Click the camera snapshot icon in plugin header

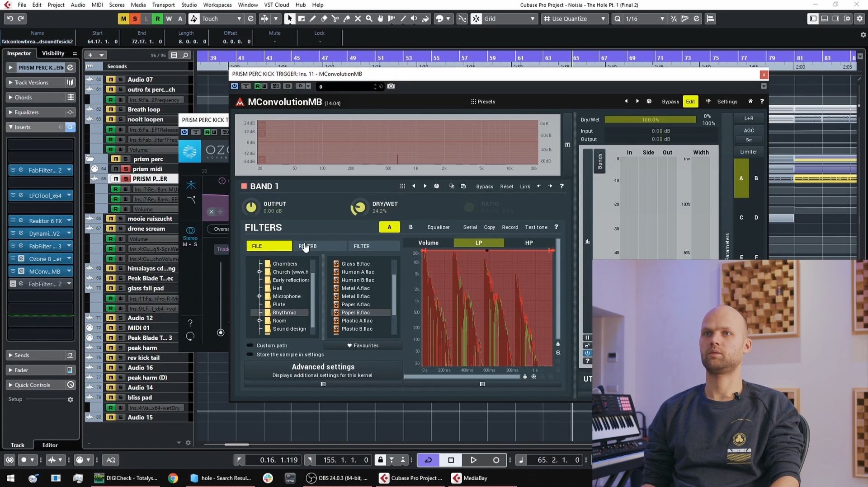coord(391,86)
